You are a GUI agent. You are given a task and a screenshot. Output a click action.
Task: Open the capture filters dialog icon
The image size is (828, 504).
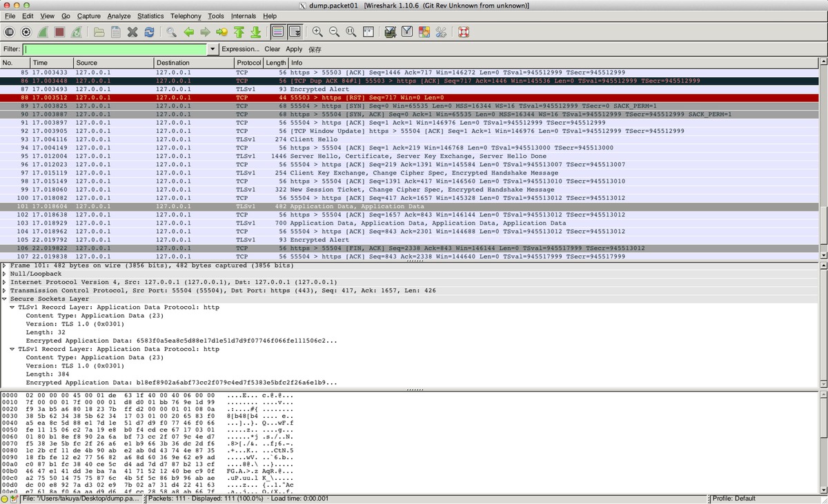point(391,32)
